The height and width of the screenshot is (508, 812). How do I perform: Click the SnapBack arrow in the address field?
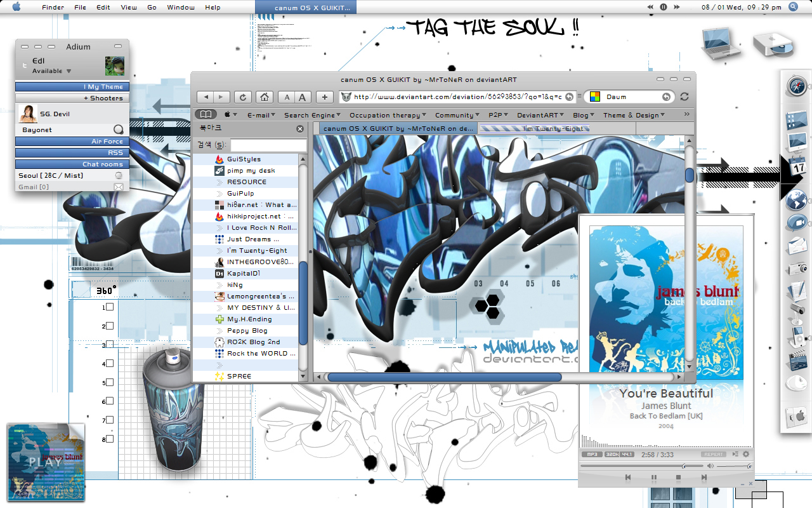tap(569, 97)
